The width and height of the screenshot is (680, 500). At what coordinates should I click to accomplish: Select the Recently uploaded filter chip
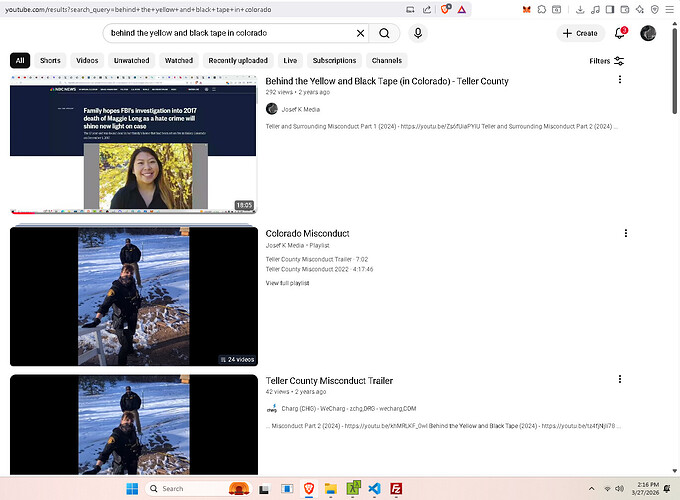coord(238,61)
